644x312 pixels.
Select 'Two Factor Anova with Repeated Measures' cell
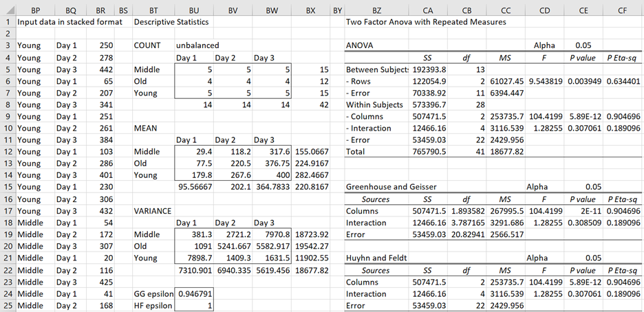pos(426,23)
